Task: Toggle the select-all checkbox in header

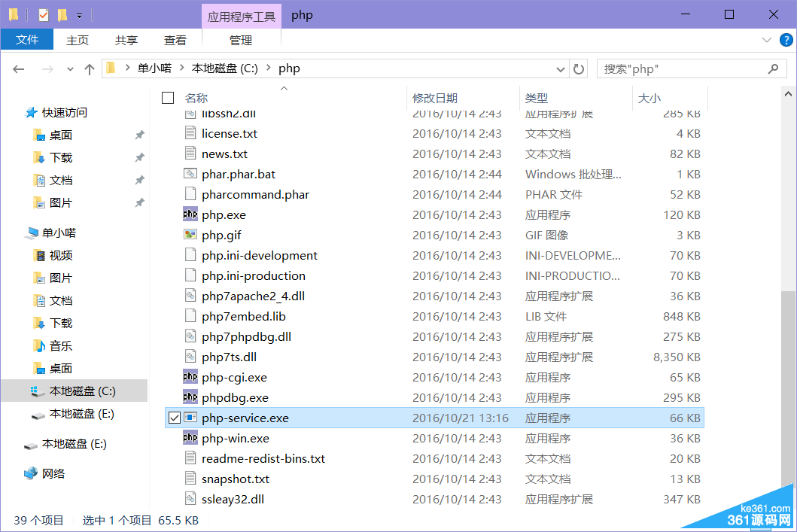Action: [168, 98]
